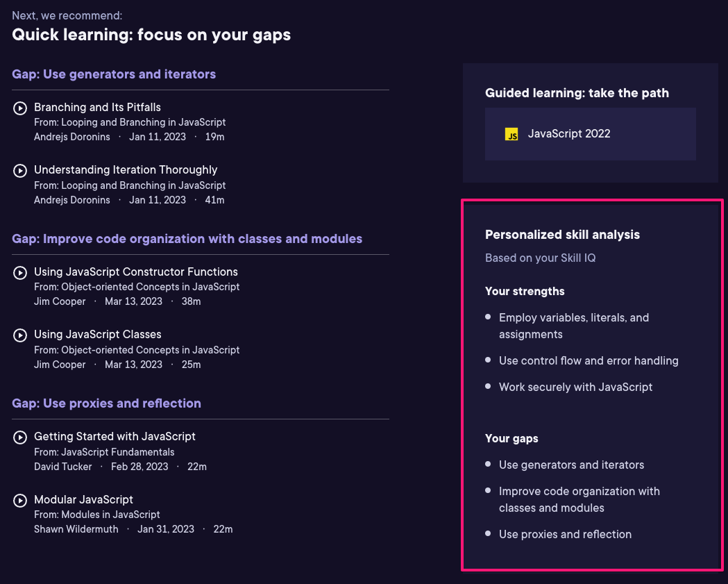
Task: Play icon beside Getting Started with JavaScript
Action: (20, 437)
